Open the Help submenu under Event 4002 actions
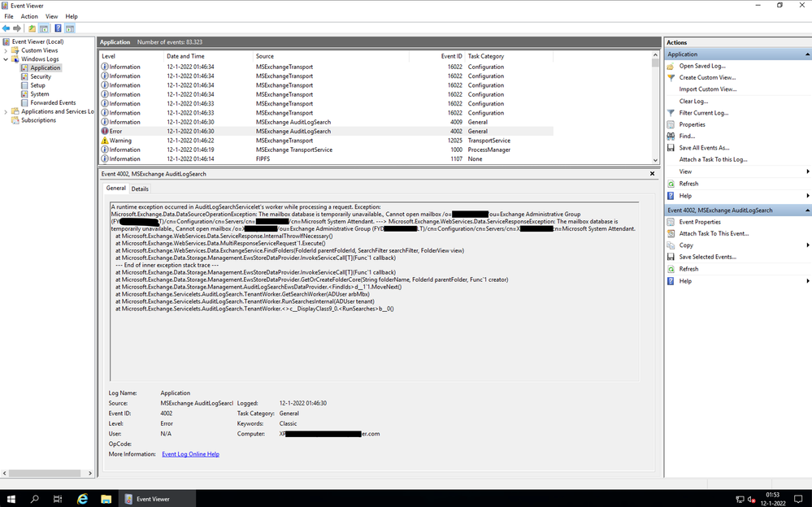Screen dimensions: 812x507 (738, 281)
